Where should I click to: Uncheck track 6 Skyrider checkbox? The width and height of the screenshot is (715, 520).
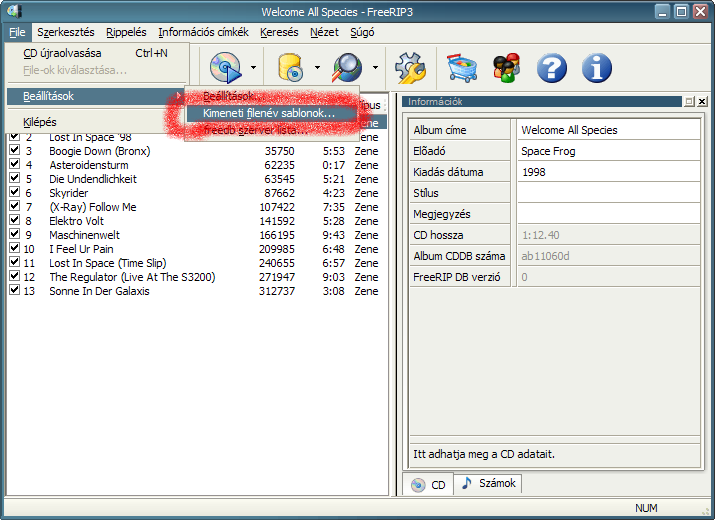[15, 192]
